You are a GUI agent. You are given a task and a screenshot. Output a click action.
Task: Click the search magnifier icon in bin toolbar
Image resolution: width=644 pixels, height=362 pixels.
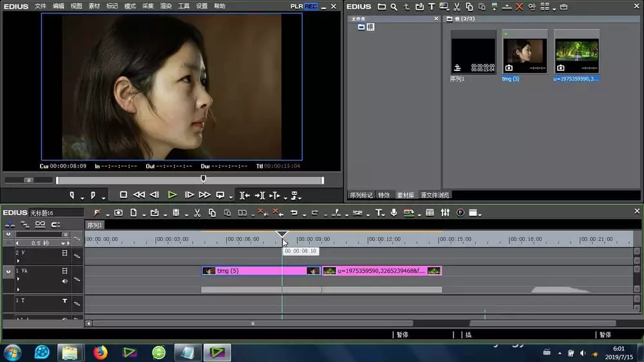pyautogui.click(x=394, y=7)
